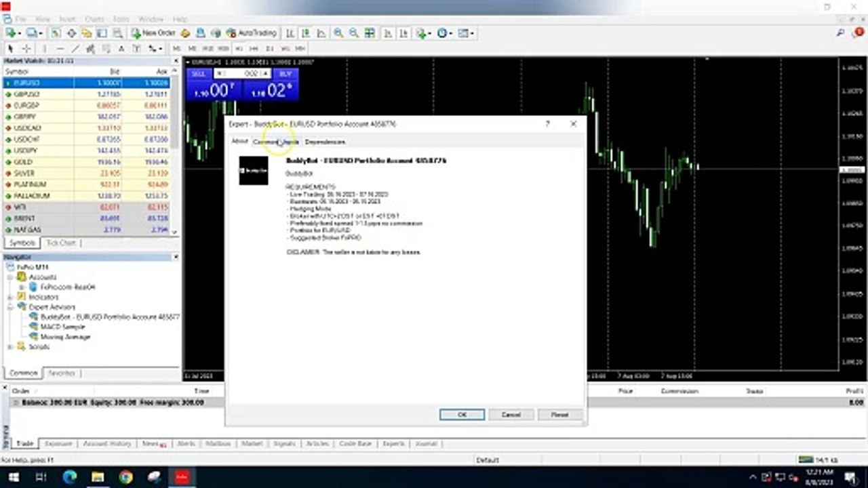Click the Strategy Tester toolbar icon

pyautogui.click(x=117, y=33)
